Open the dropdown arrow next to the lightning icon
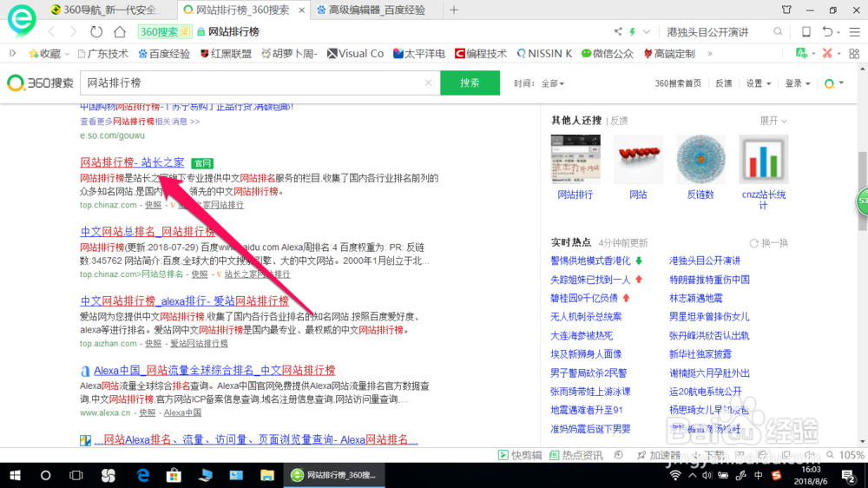Image resolution: width=868 pixels, height=488 pixels. (646, 31)
